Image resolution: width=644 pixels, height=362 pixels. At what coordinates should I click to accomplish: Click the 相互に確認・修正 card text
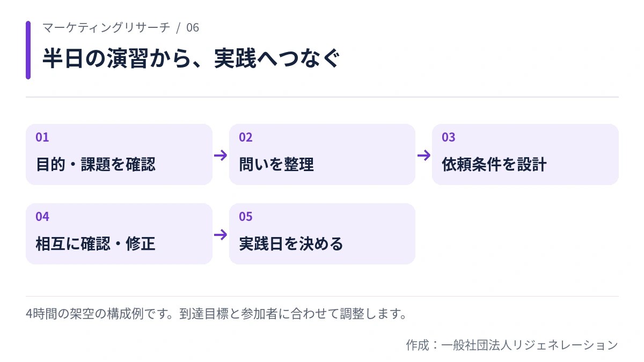pos(96,243)
